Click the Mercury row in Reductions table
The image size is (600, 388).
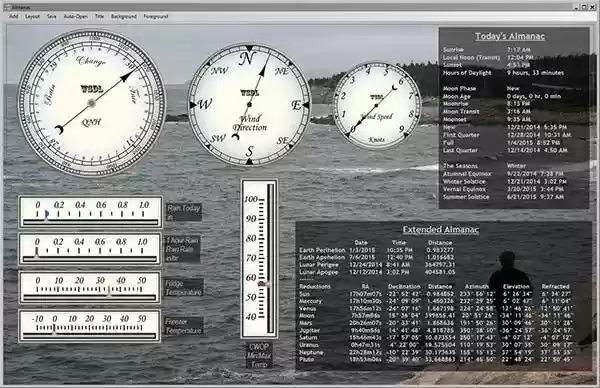pos(436,302)
